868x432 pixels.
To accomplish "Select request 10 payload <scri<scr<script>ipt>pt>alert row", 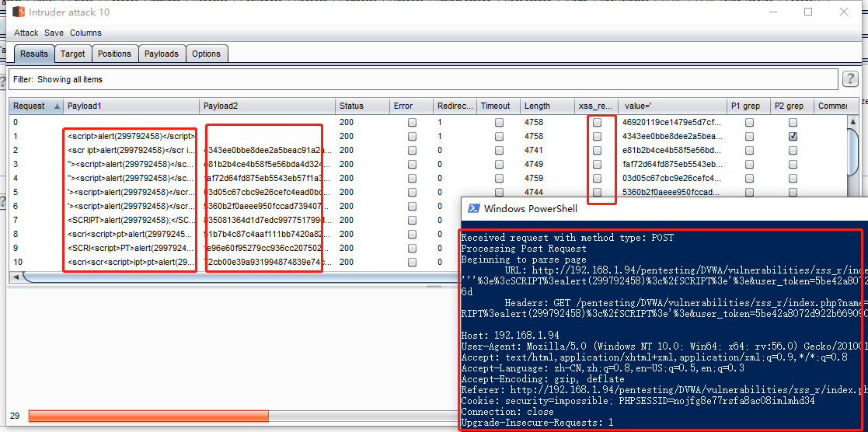I will 131,261.
